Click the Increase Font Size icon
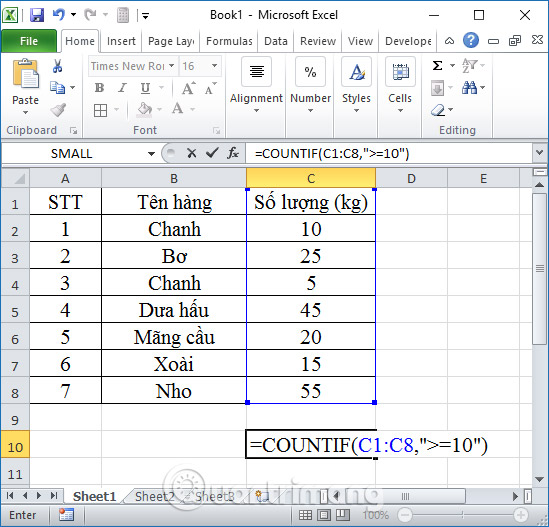The image size is (549, 527). pyautogui.click(x=188, y=88)
